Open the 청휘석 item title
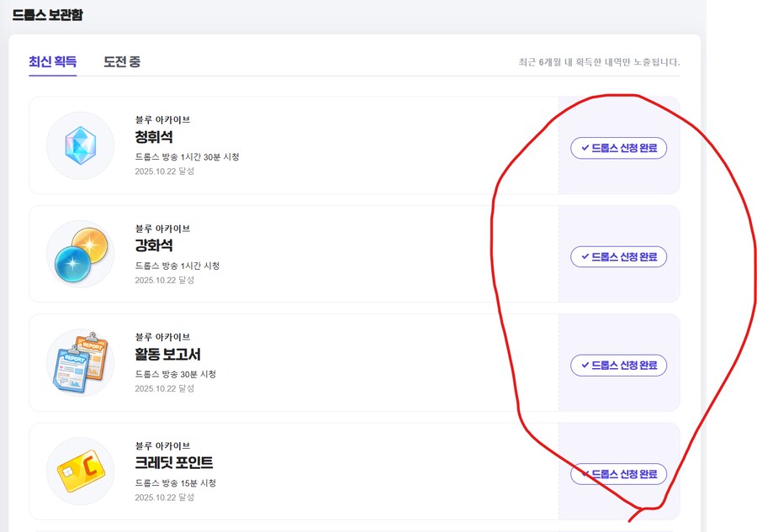Screen dimensions: 757x532 tap(155, 137)
